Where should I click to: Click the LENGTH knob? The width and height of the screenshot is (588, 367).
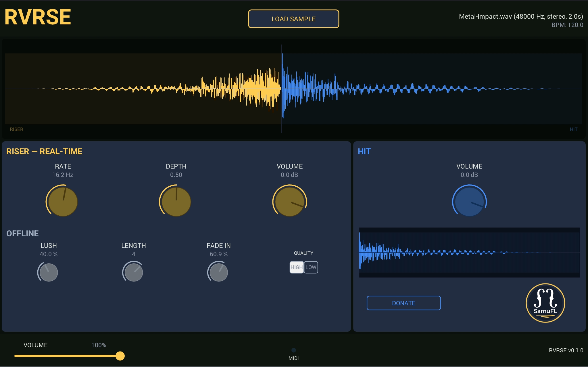click(x=133, y=272)
